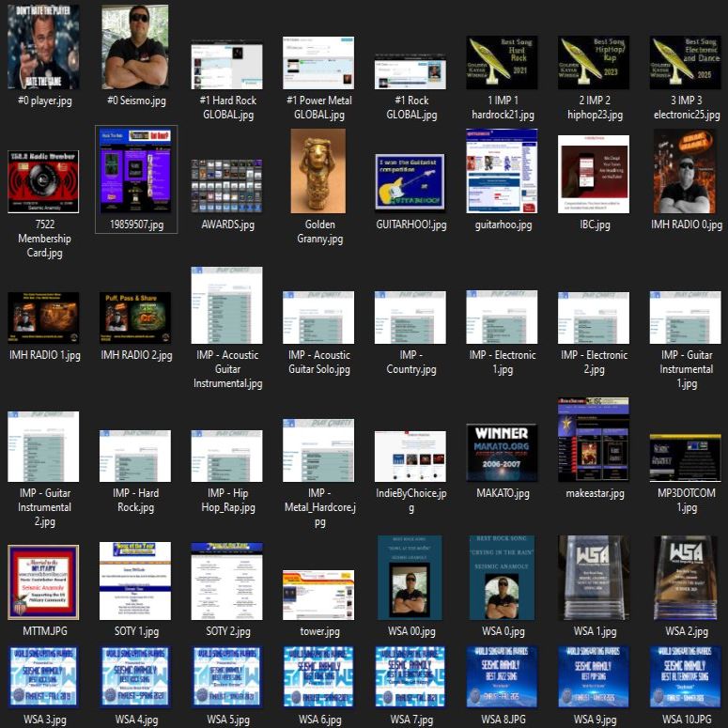Select the #1 Power Metal GLOBAL.jpg thumbnail

[x=318, y=63]
